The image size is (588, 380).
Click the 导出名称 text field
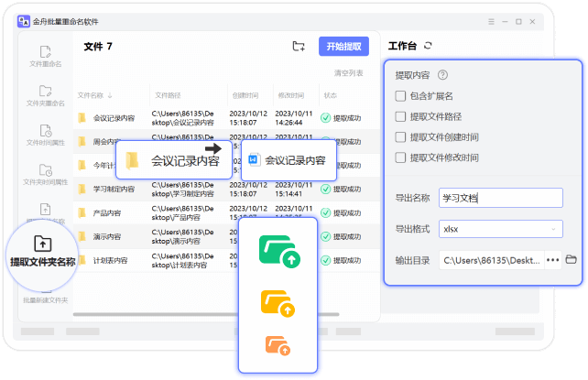[500, 198]
